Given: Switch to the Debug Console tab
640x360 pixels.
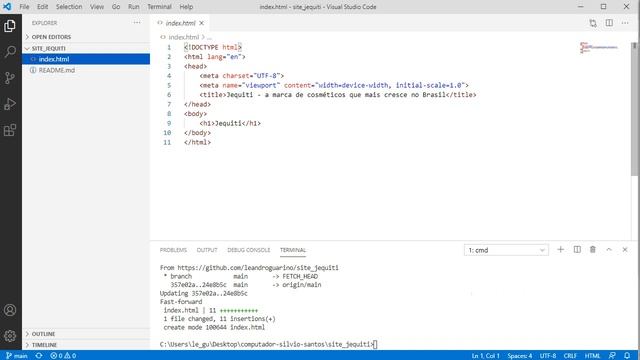Looking at the screenshot, I should tap(249, 250).
